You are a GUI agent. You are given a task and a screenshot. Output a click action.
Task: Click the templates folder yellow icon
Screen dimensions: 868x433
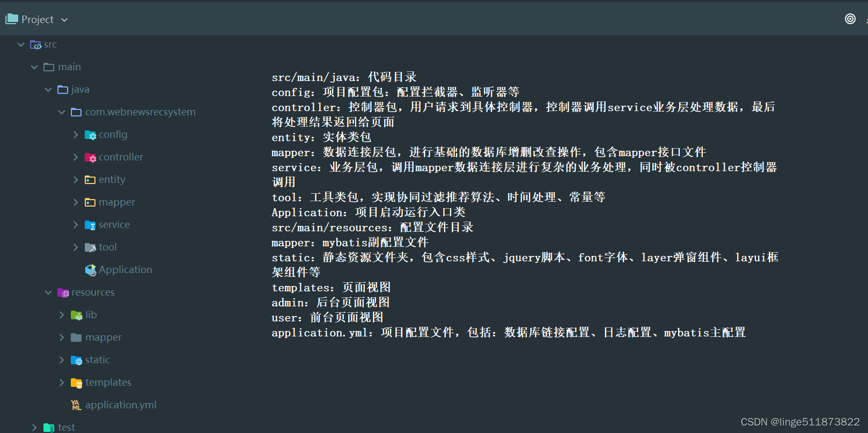pyautogui.click(x=77, y=383)
